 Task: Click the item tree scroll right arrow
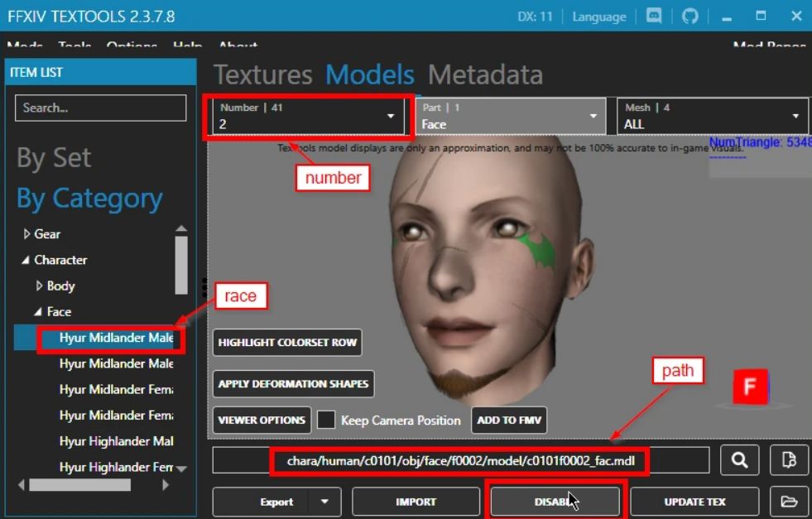coord(166,485)
